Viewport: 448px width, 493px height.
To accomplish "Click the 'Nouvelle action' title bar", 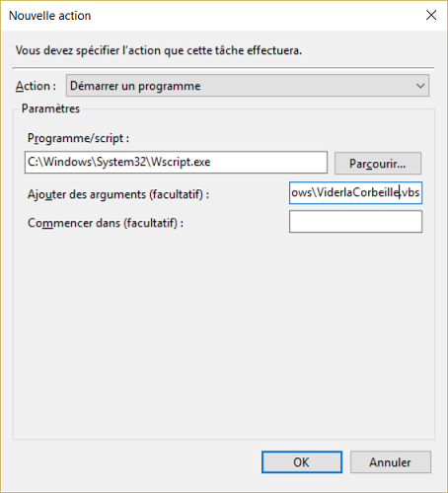I will (210, 16).
